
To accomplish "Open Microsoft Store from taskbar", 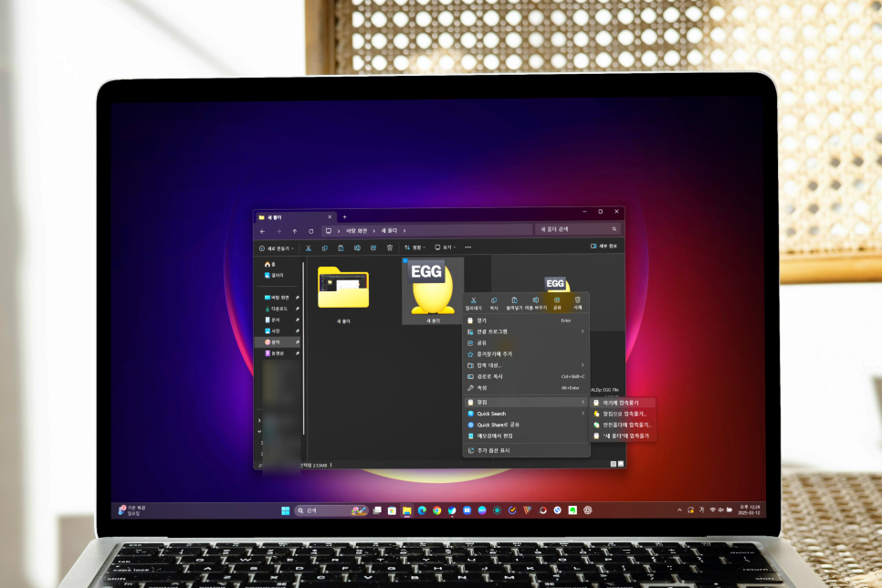I will (392, 510).
